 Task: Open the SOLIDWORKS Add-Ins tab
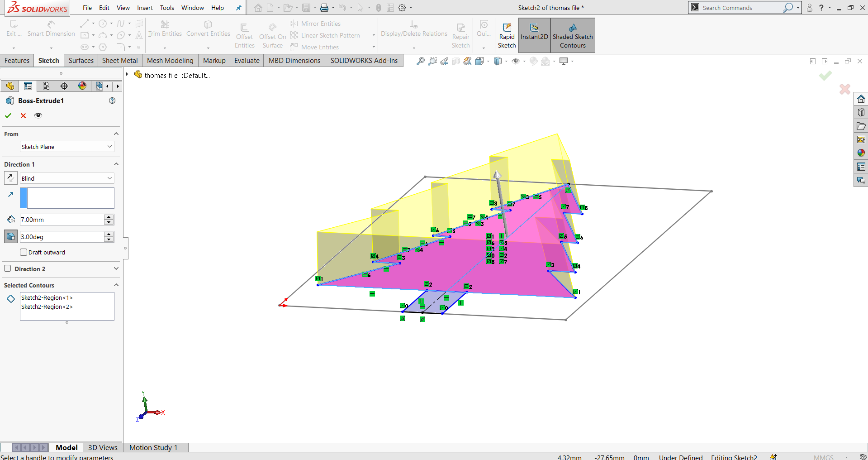click(364, 61)
